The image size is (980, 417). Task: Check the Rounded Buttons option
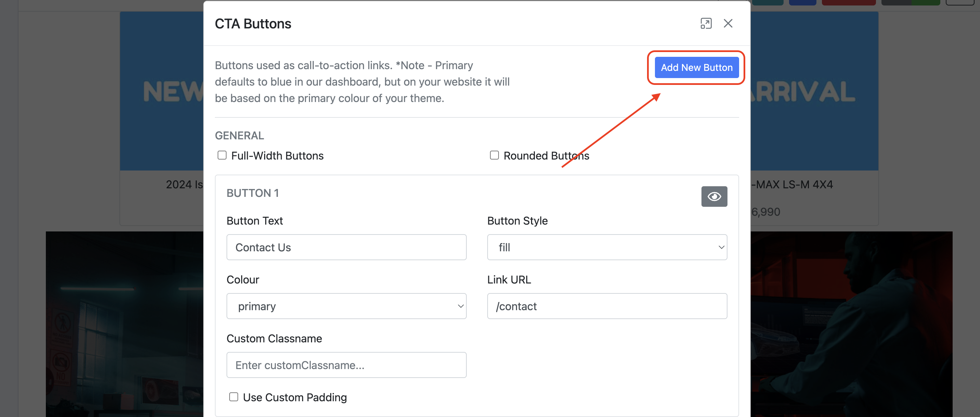[494, 155]
